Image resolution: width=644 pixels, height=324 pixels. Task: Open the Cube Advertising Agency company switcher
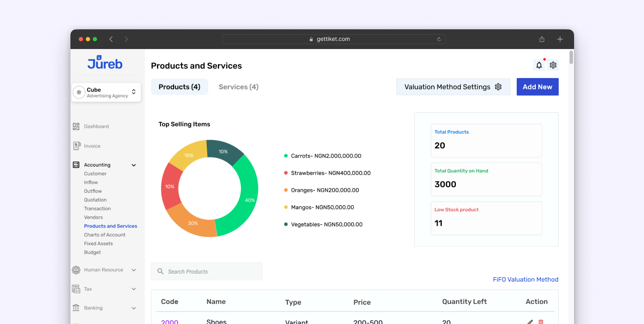click(x=106, y=93)
